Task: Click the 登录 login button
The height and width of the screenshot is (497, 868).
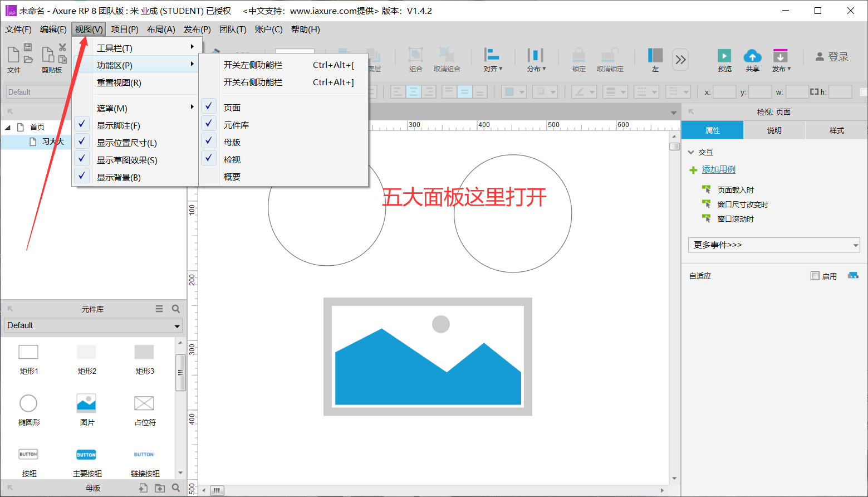Action: (832, 57)
